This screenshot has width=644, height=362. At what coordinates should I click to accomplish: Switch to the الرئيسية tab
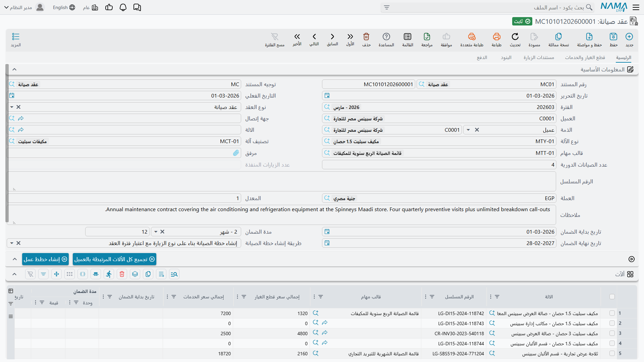pos(624,58)
